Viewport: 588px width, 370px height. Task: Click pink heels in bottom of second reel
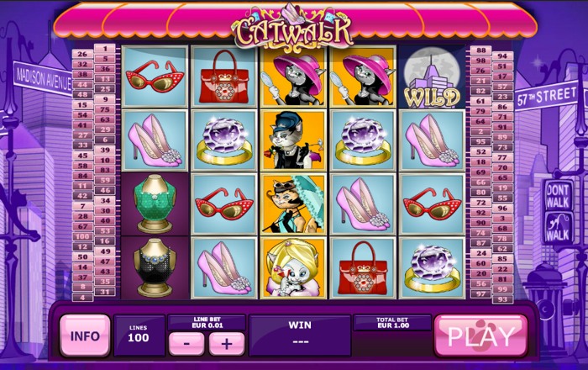click(x=224, y=268)
